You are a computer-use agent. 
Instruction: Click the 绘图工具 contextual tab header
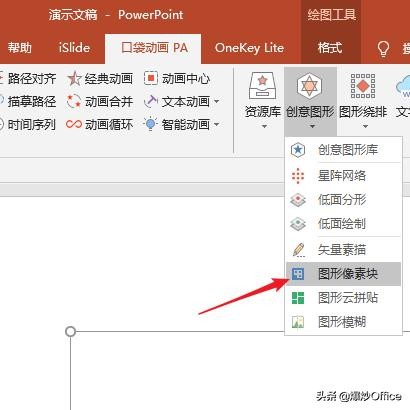pos(332,15)
